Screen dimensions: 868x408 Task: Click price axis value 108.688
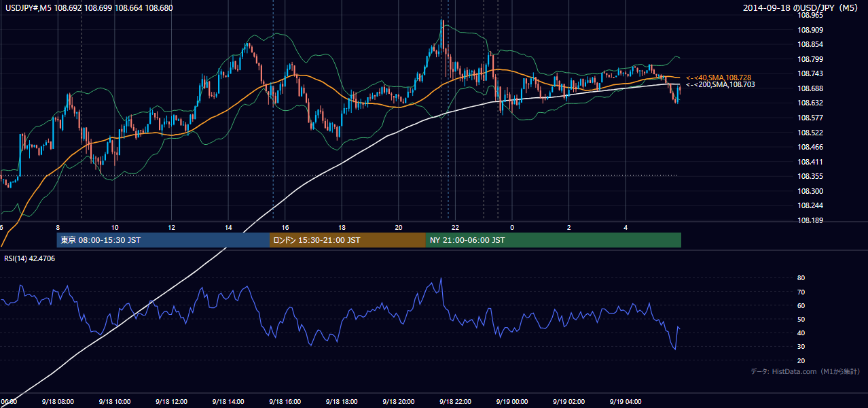pos(810,88)
